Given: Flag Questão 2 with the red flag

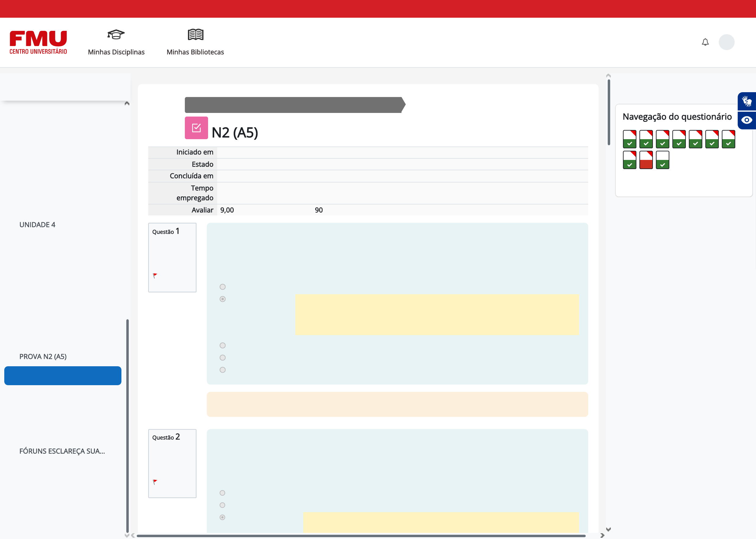Looking at the screenshot, I should [155, 482].
